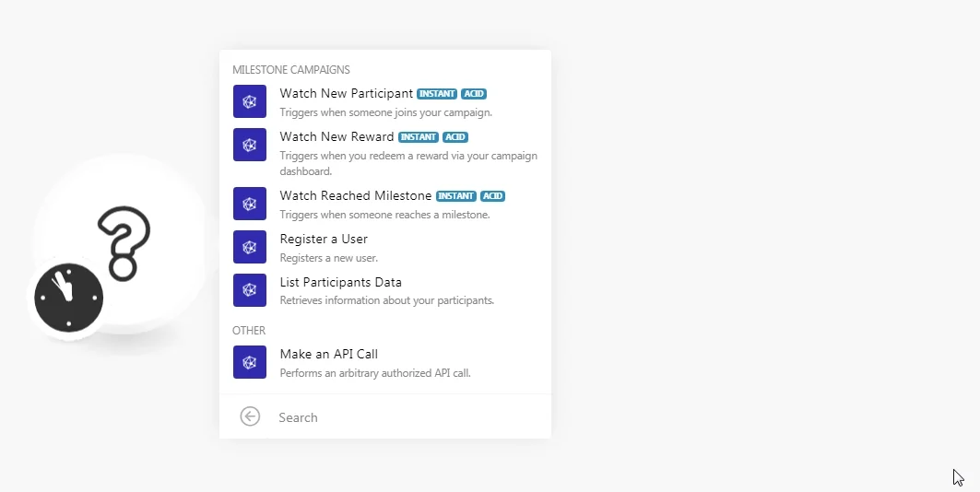The width and height of the screenshot is (980, 492).
Task: Choose Watch Reached Milestone from list
Action: point(385,205)
